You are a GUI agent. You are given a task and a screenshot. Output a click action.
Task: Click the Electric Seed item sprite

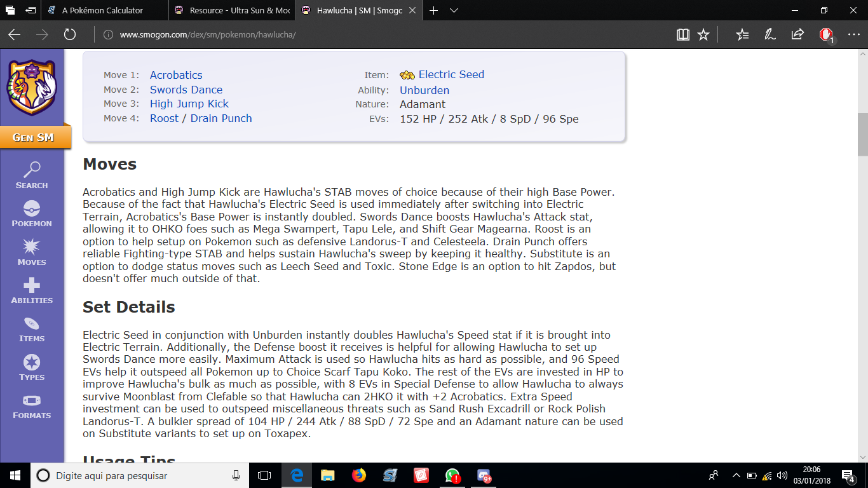point(407,75)
